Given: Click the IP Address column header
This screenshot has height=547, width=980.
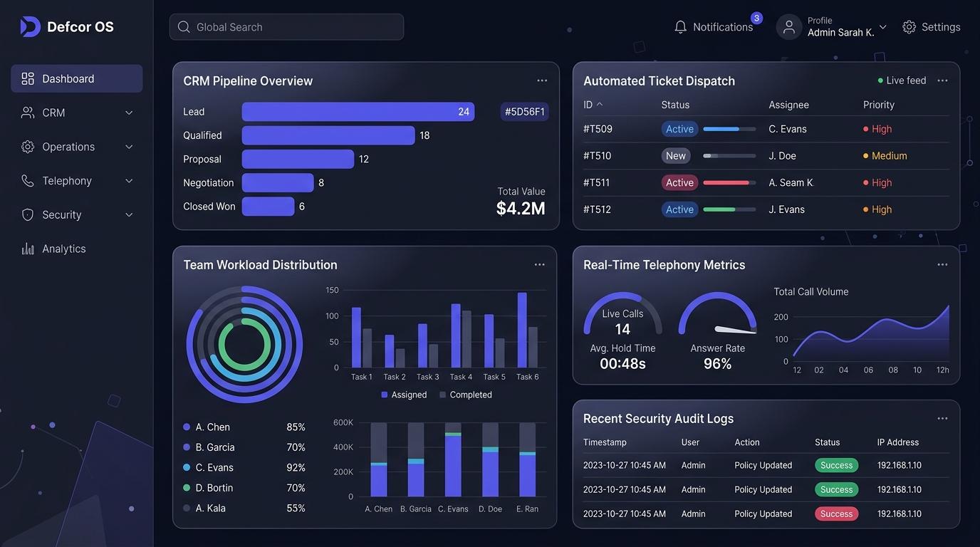Looking at the screenshot, I should (x=898, y=442).
